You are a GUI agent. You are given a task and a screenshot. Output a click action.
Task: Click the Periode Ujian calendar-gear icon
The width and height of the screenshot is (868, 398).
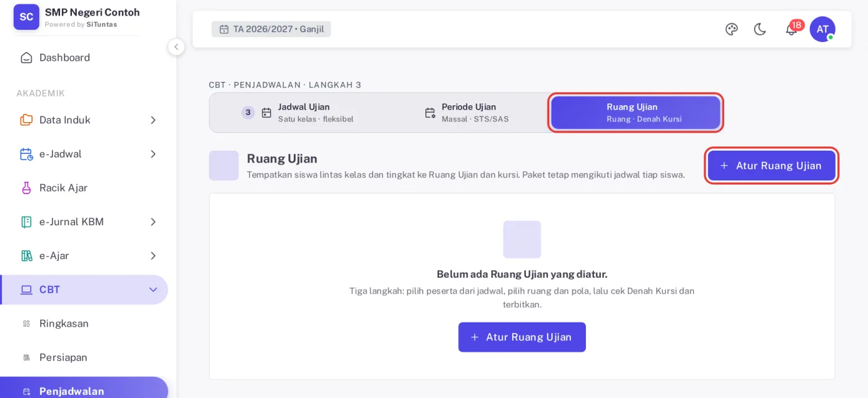click(430, 113)
